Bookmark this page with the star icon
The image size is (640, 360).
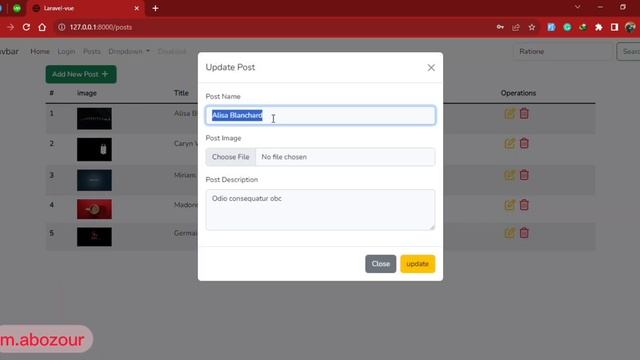pos(532,27)
